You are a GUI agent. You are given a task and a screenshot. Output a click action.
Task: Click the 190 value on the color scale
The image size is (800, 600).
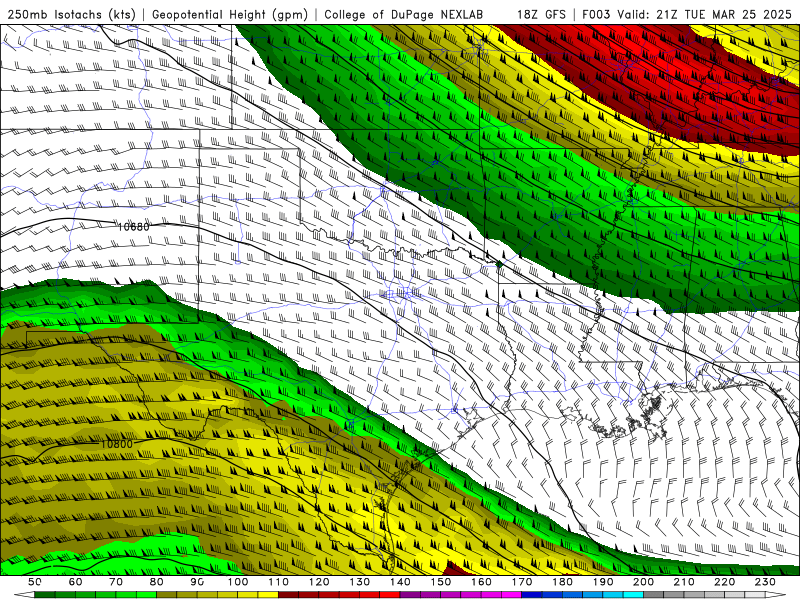(603, 582)
